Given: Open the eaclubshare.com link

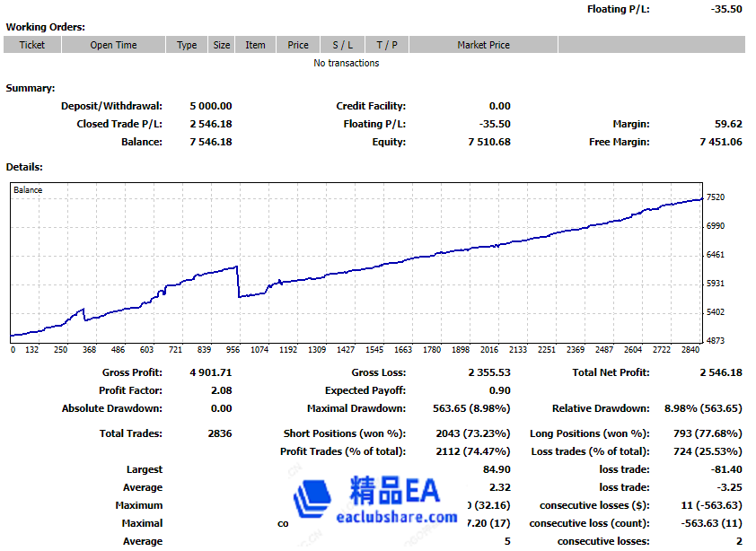Looking at the screenshot, I should 396,517.
